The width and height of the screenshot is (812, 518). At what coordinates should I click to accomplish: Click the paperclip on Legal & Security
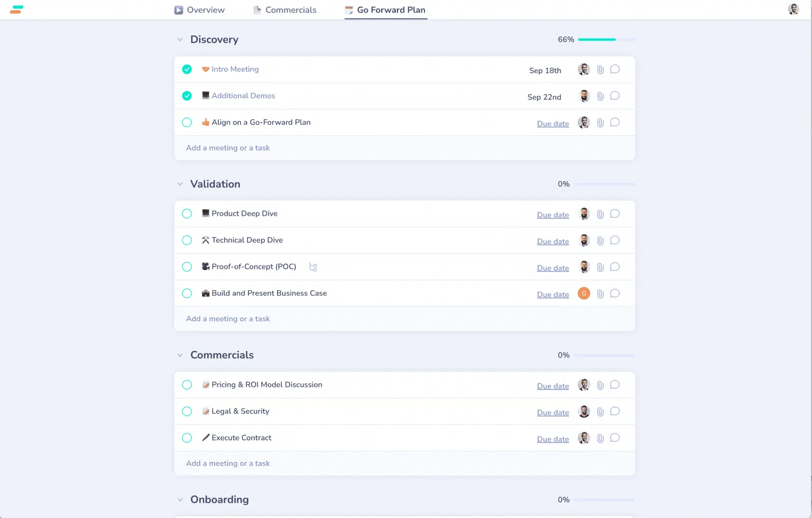[x=600, y=412]
